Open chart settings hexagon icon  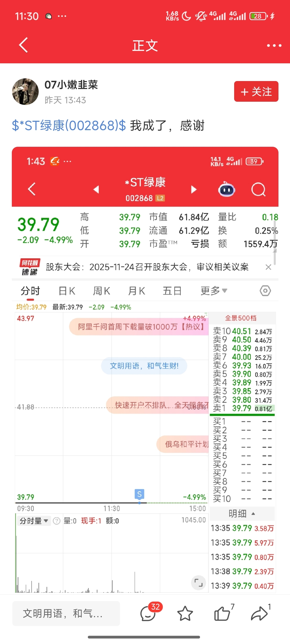[x=265, y=291]
